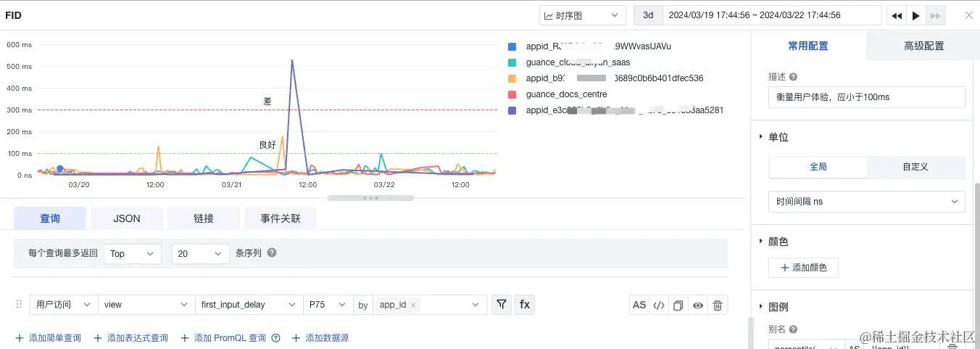
Task: Click the fx function icon
Action: [x=525, y=305]
